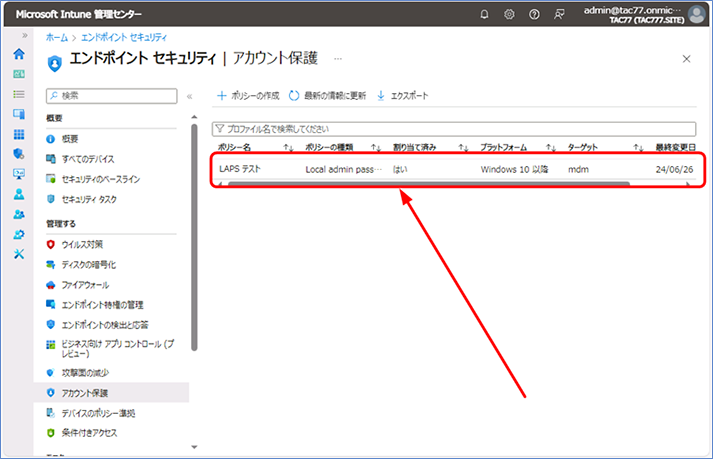Open All services list icon
The height and width of the screenshot is (459, 713).
tap(19, 94)
